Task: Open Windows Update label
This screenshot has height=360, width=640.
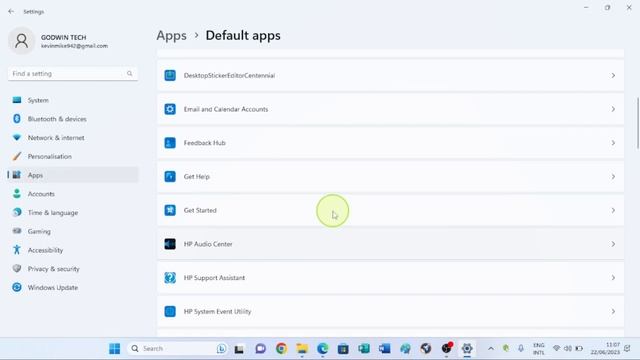Action: click(x=53, y=288)
